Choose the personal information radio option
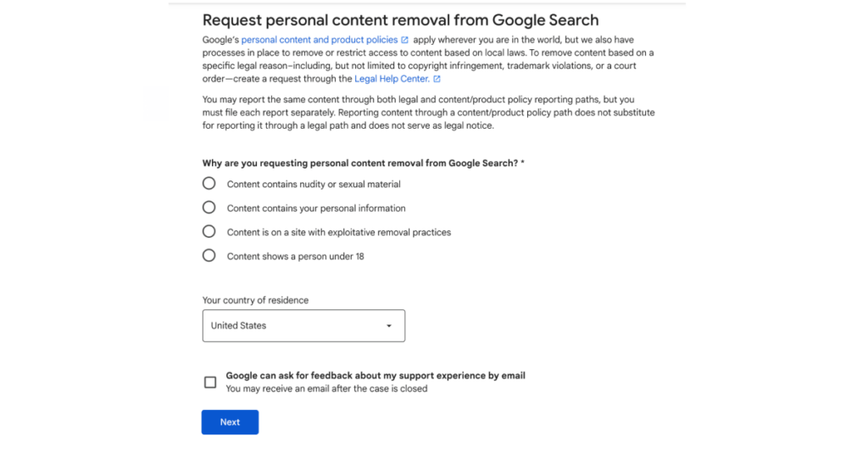Screen dimensions: 868x454 [x=209, y=208]
